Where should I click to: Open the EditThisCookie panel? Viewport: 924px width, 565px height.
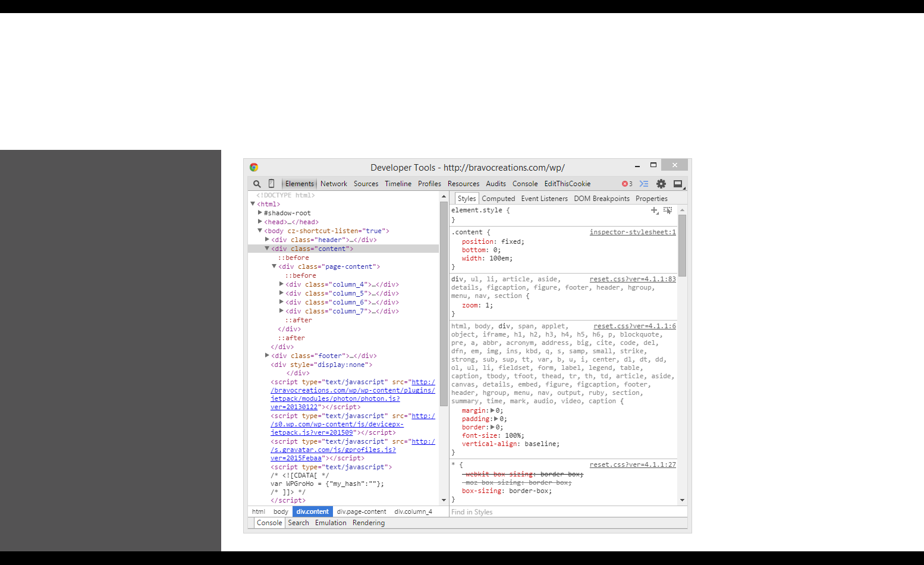click(567, 184)
